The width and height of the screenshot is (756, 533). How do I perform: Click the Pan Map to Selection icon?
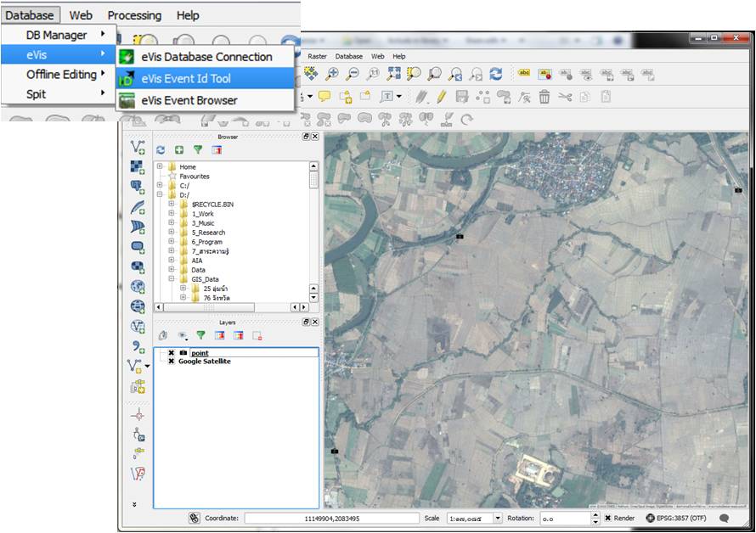(x=311, y=74)
